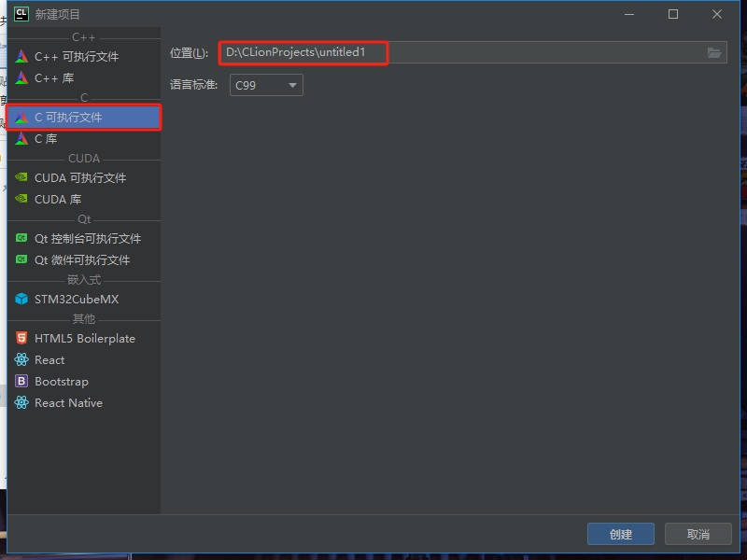Choose Qt 微件可执行文件 project type
747x560 pixels.
click(81, 259)
